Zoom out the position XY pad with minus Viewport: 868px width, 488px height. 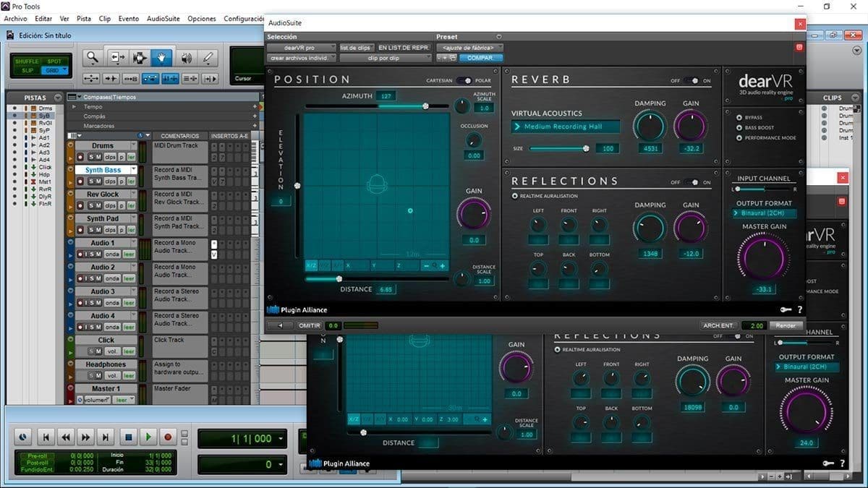[x=426, y=265]
